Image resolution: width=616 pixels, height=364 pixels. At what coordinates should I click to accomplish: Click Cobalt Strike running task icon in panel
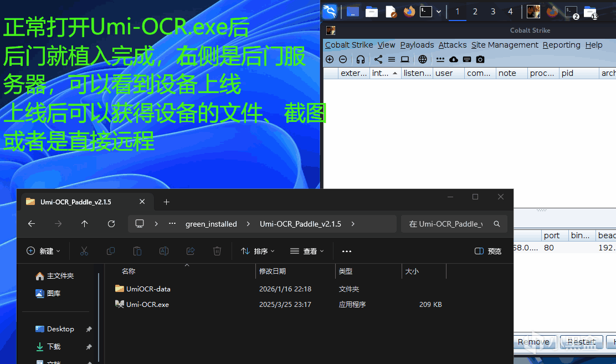click(x=533, y=12)
